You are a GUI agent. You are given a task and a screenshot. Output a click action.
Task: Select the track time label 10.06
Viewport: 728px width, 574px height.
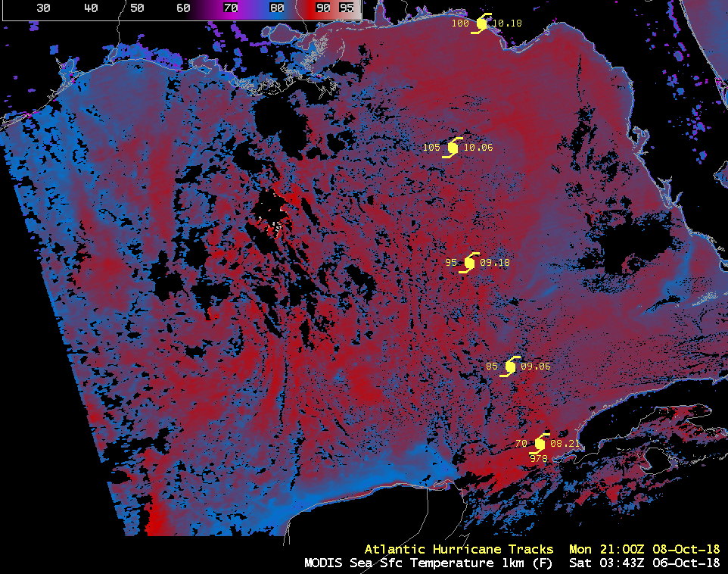(478, 148)
